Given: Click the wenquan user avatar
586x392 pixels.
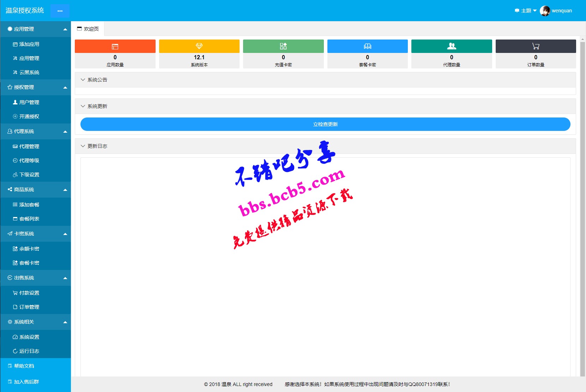Looking at the screenshot, I should pyautogui.click(x=545, y=11).
